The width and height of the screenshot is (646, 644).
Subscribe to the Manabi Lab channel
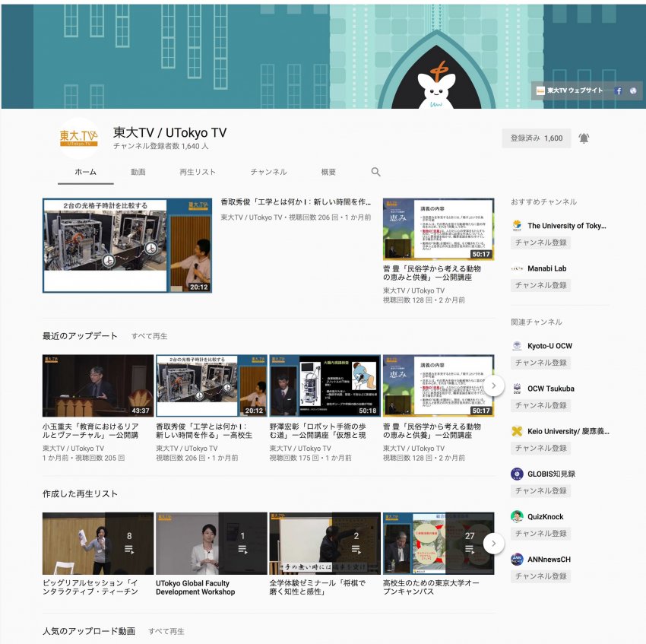tap(540, 285)
